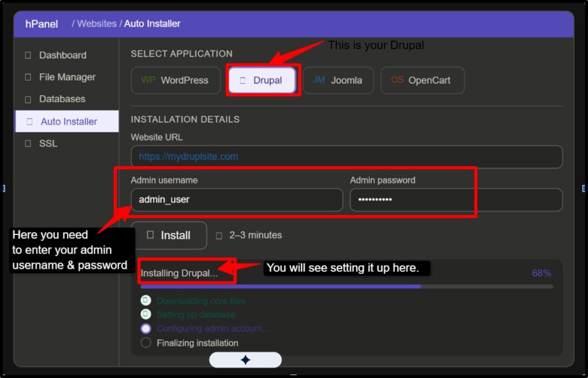This screenshot has width=588, height=378.
Task: Click the INSTALLATION DETAILS heading
Action: click(x=185, y=119)
